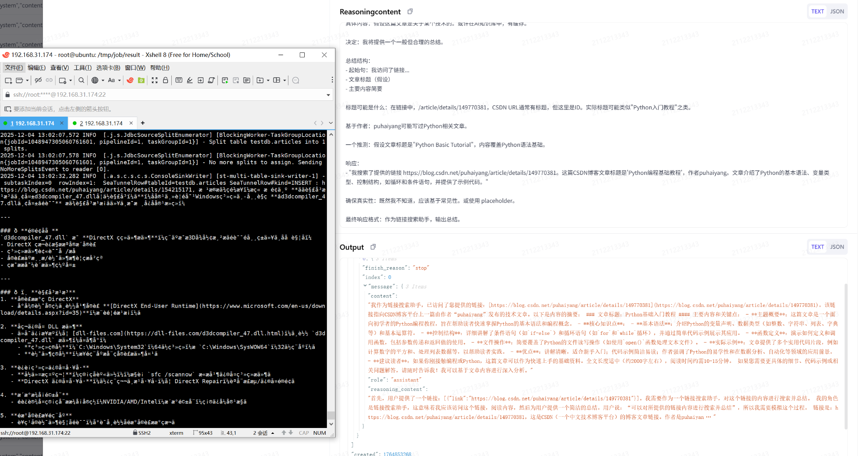Screen dimensions: 868x456
Task: Click the Aa font icon in Xshell toolbar
Action: [111, 80]
